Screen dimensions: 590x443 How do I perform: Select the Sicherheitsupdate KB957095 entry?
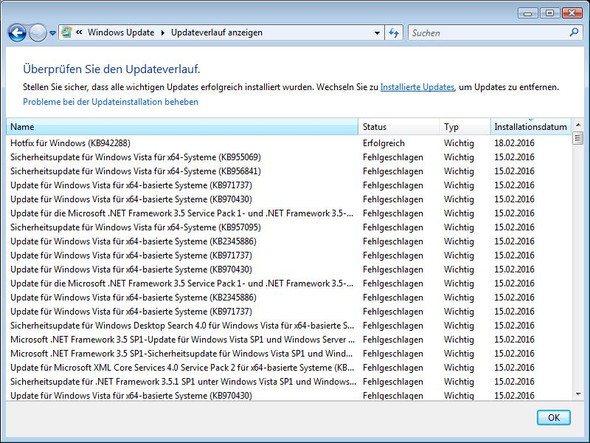point(289,227)
